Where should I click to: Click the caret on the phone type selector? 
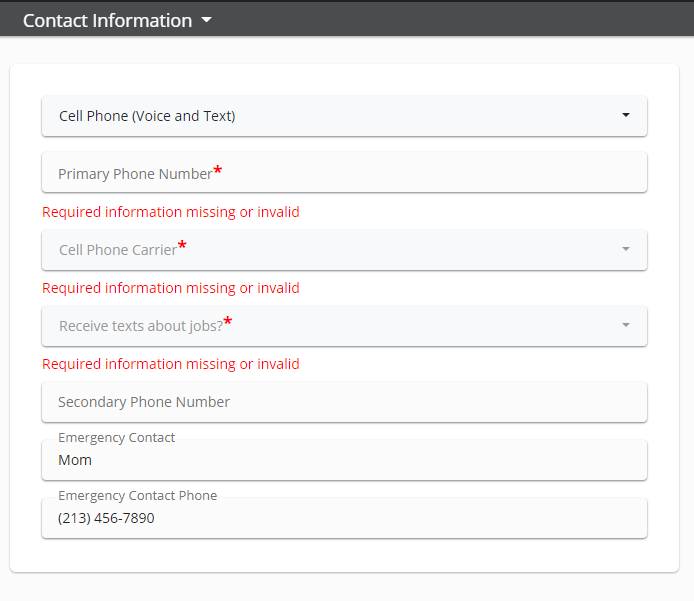tap(626, 115)
